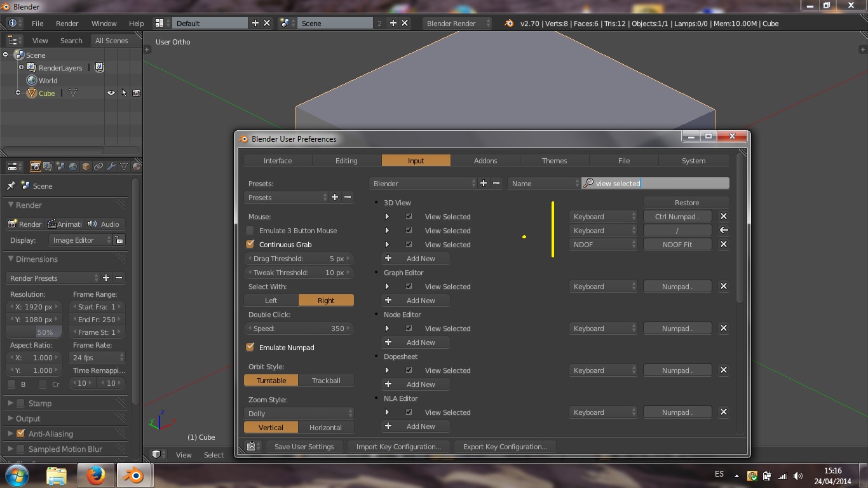Add a new screen layout next to Default
868x488 pixels.
coord(255,23)
